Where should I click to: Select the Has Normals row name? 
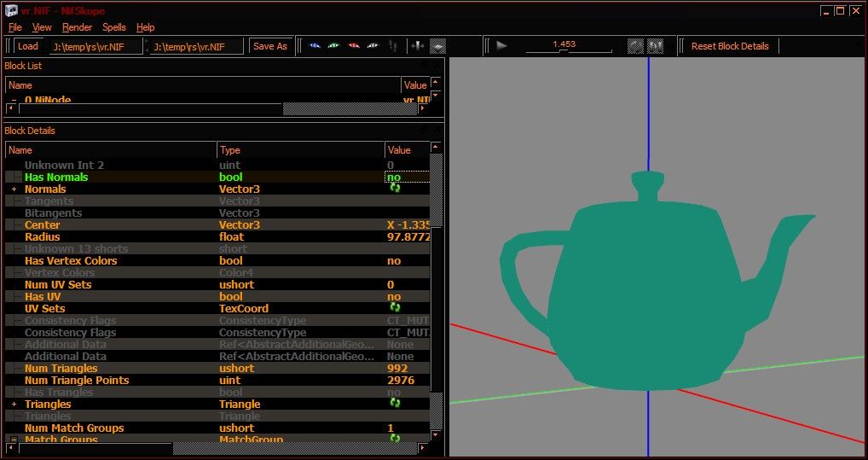tap(56, 178)
